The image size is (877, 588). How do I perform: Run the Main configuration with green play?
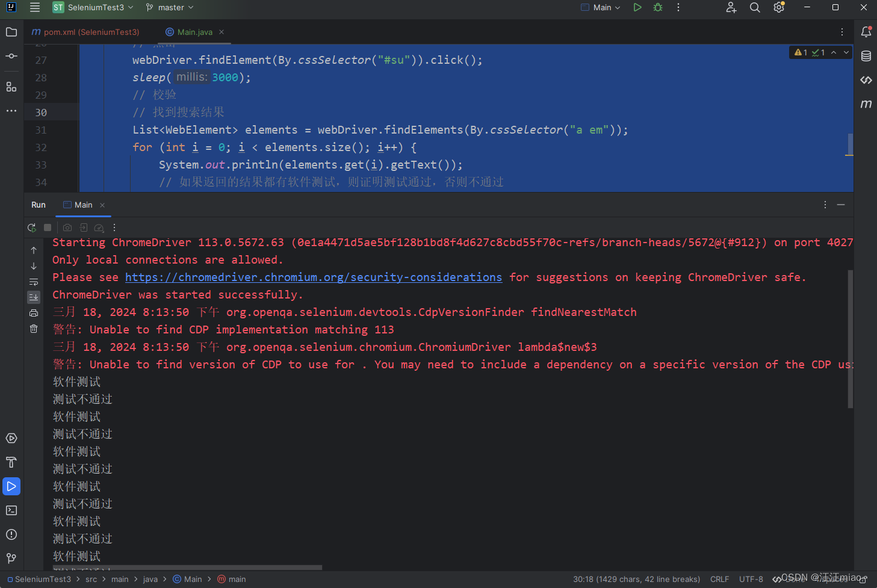pos(637,7)
